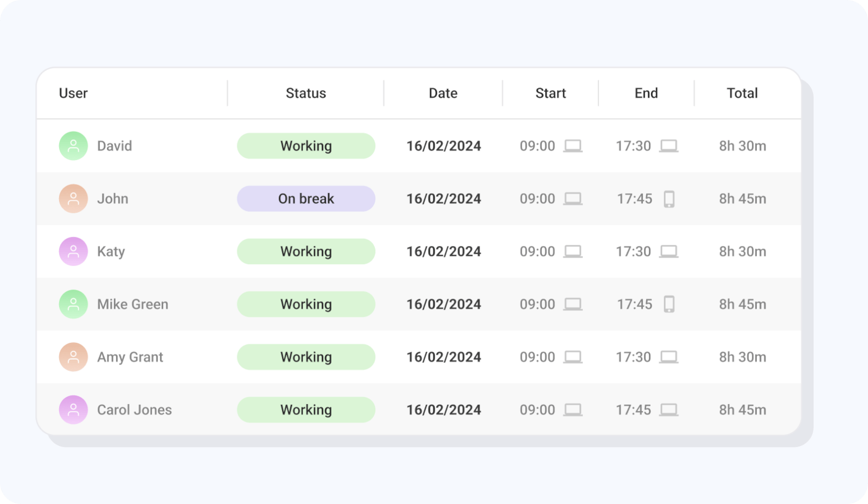Sort by the Status column header

point(306,93)
